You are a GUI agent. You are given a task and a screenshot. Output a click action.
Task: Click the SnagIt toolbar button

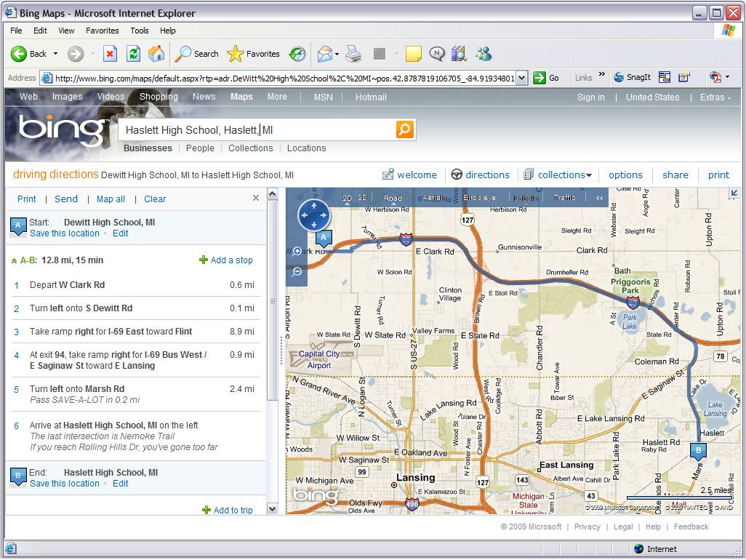point(632,77)
